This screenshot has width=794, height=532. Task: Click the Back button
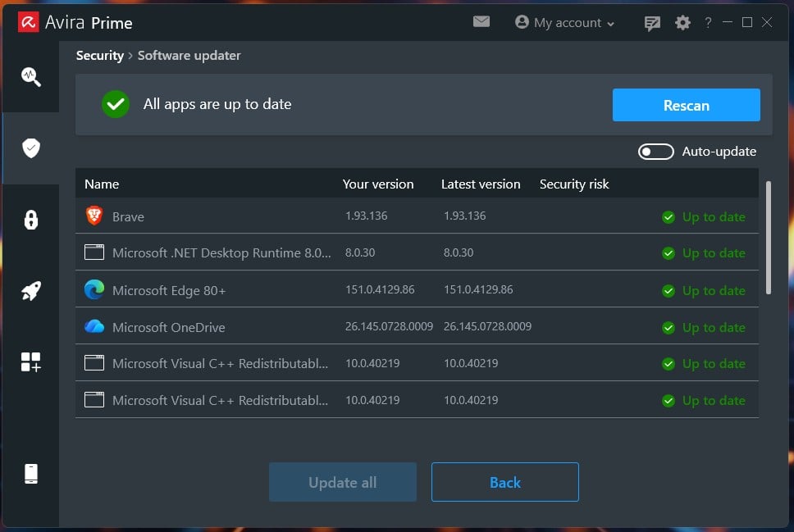[504, 482]
